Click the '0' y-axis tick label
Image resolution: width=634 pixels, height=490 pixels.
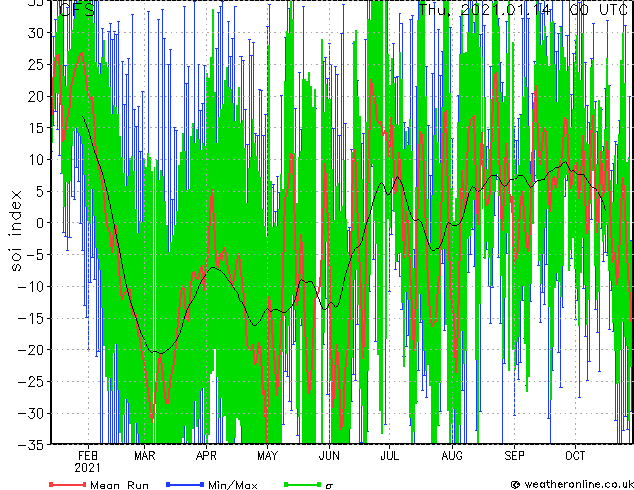coord(39,223)
